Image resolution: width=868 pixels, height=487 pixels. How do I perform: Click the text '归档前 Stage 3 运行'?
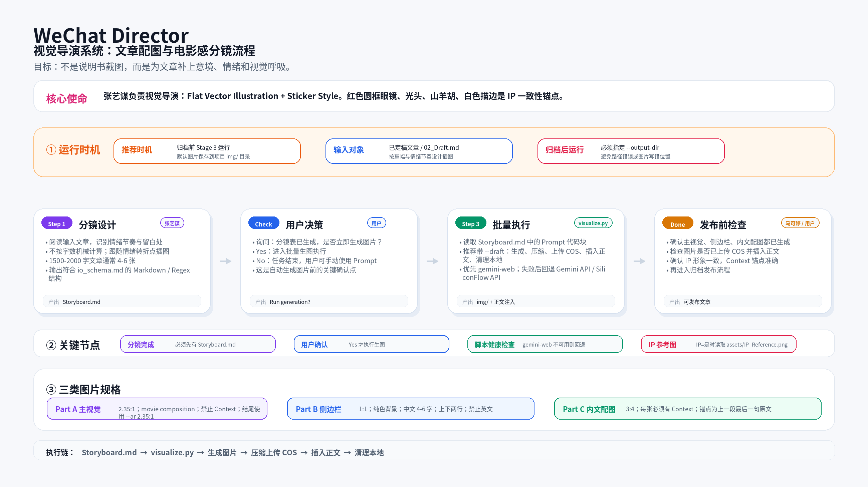tap(203, 147)
